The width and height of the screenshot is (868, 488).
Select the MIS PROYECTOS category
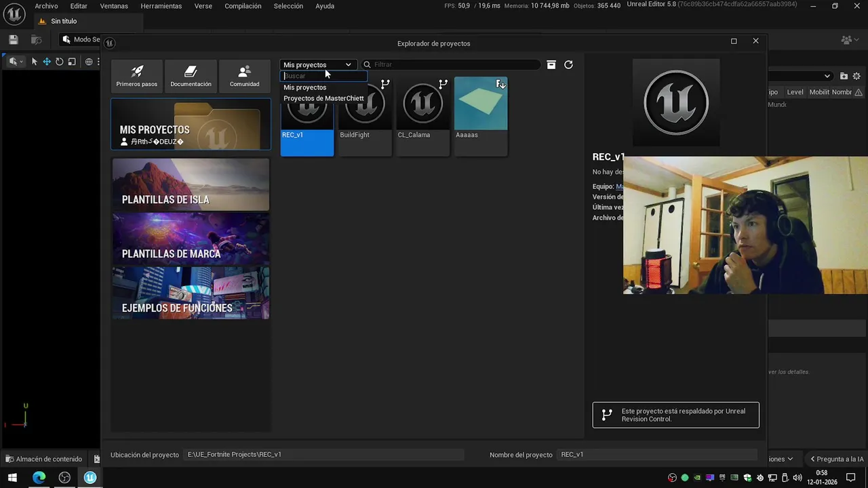[191, 124]
